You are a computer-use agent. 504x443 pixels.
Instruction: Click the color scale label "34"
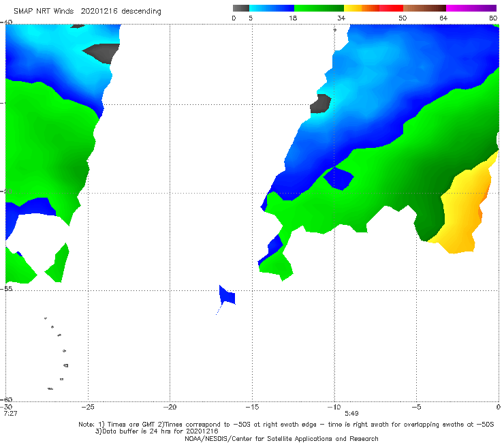341,18
